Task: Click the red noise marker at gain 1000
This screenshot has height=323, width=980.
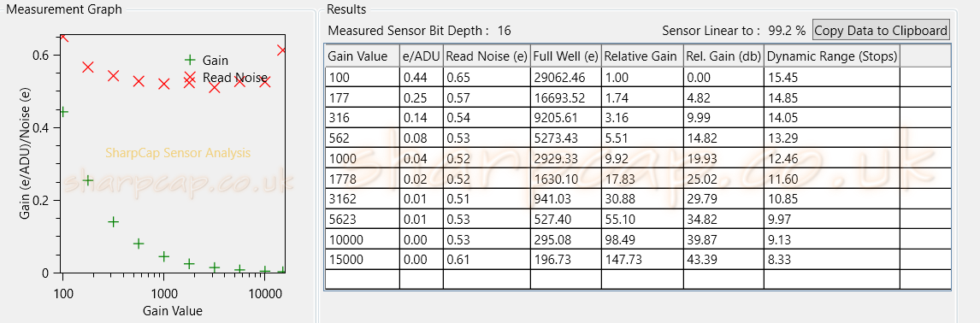Action: tap(163, 85)
